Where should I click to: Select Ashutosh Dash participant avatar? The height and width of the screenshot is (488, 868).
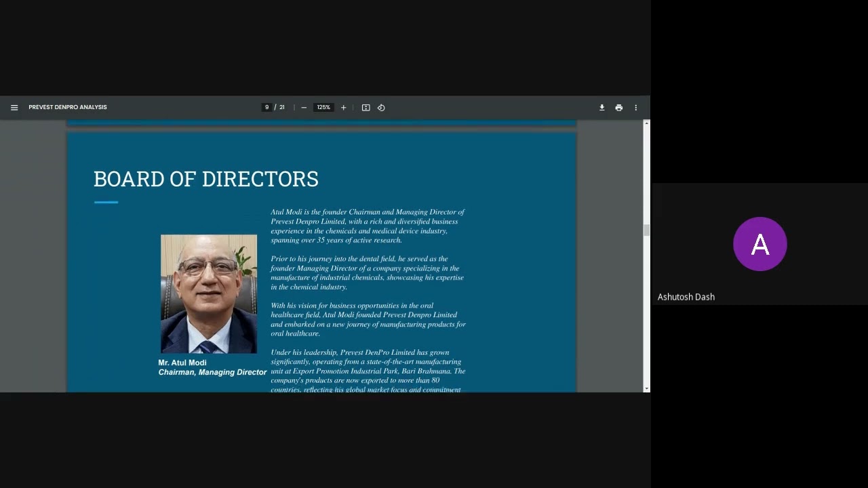(760, 244)
